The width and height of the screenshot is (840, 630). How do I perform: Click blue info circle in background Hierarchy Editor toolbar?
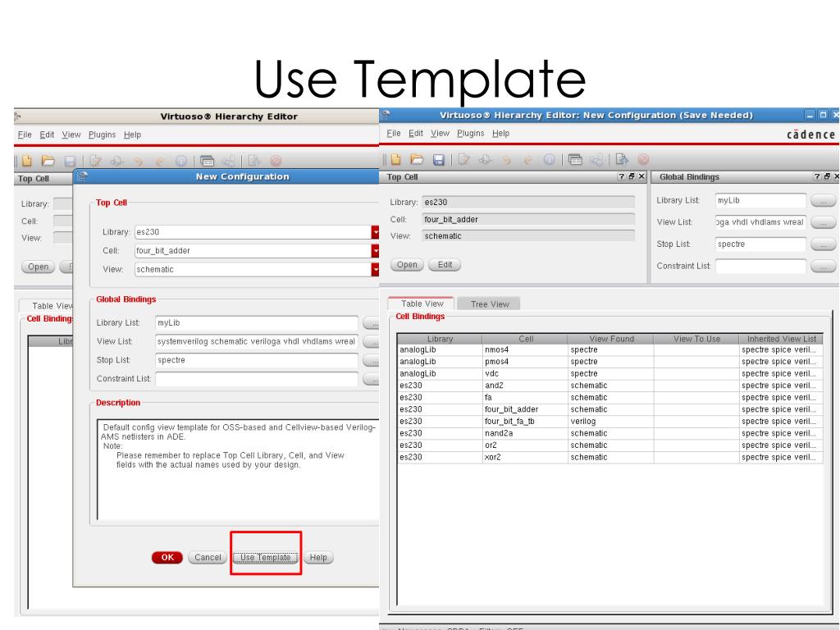(181, 161)
